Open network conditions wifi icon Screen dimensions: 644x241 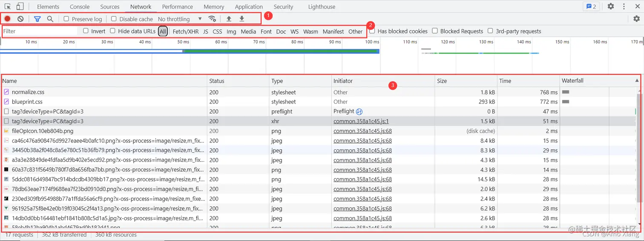pos(212,19)
